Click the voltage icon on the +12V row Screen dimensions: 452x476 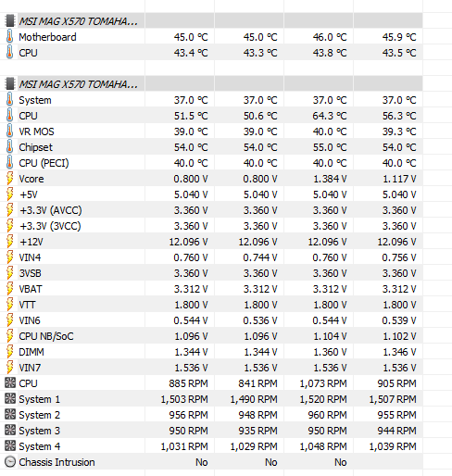point(10,242)
